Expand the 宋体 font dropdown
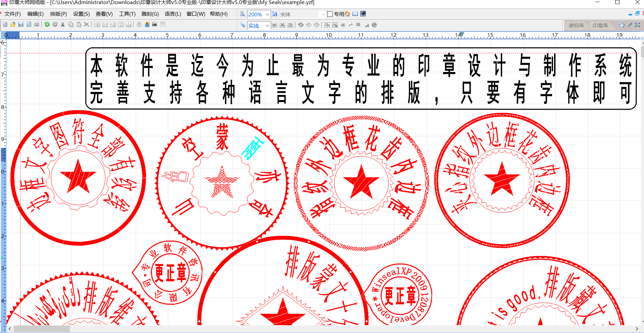The image size is (644, 333). point(323,14)
